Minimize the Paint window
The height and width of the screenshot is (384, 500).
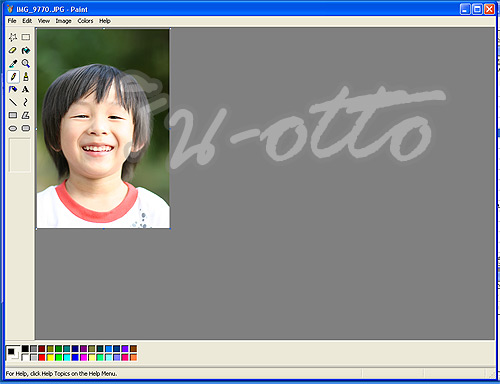tap(465, 9)
